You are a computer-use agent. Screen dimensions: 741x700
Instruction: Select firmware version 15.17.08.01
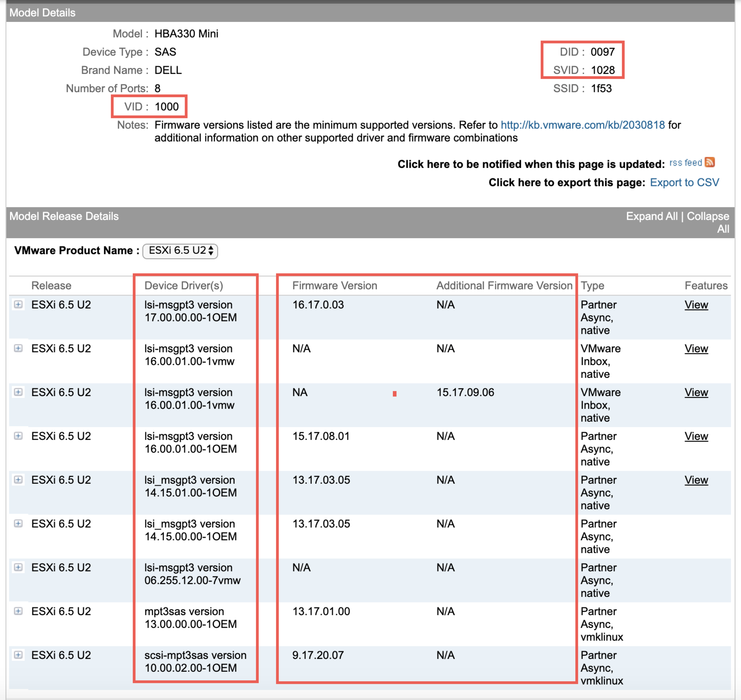coord(321,436)
